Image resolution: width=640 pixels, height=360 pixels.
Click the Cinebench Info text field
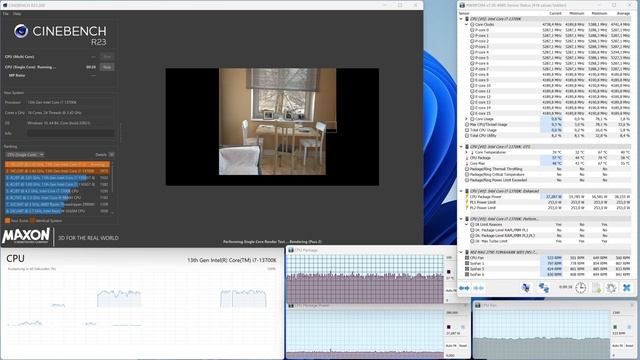tap(71, 133)
